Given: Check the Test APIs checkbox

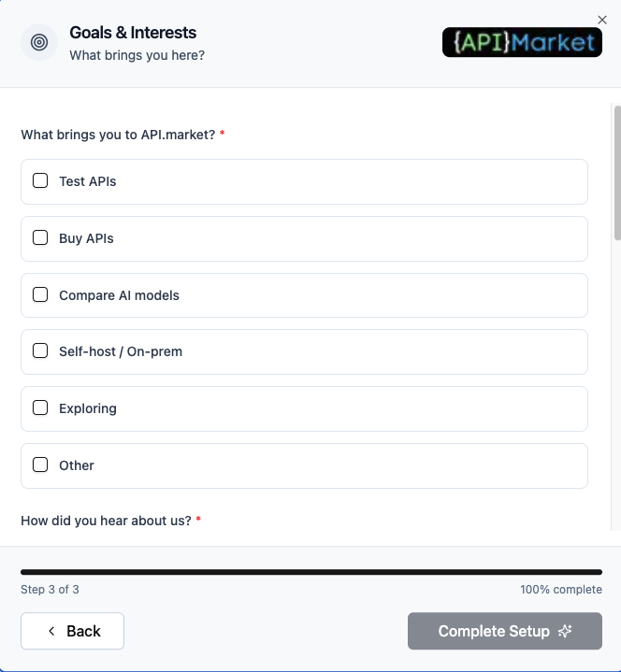Looking at the screenshot, I should [40, 181].
